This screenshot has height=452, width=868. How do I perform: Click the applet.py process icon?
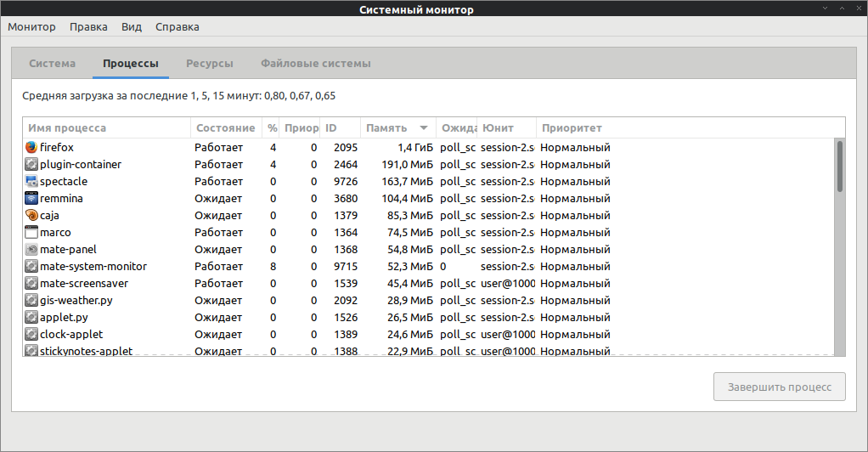[x=31, y=318]
